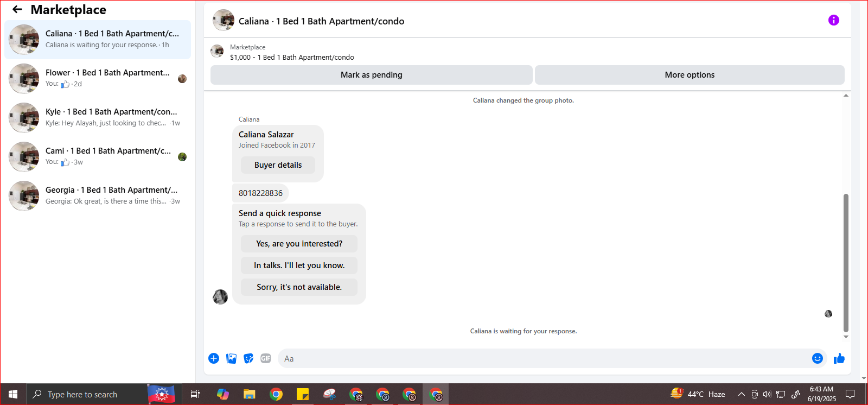Screen dimensions: 868x405
Task: Choose a sticker from the sticker icon
Action: click(x=248, y=358)
